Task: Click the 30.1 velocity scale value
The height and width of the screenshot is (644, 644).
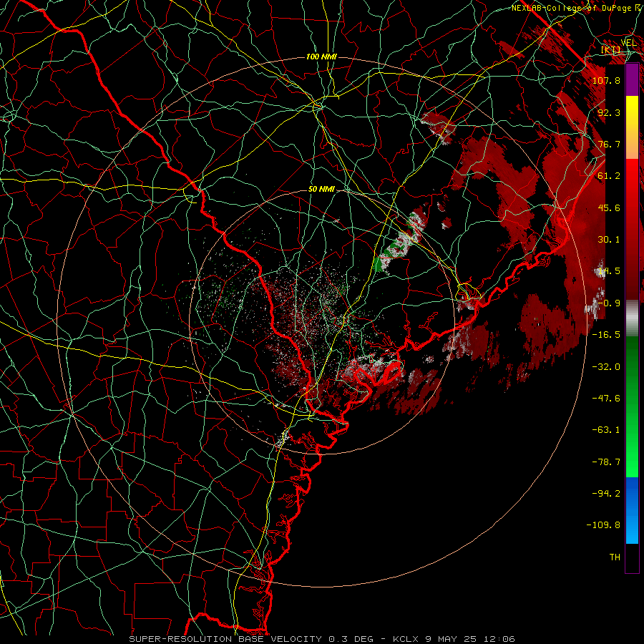Action: coord(609,240)
